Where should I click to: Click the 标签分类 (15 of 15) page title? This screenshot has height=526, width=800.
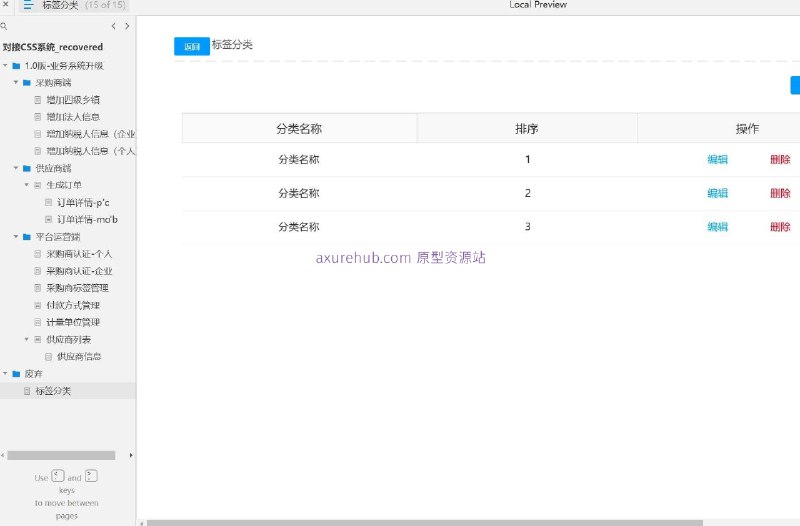click(84, 5)
